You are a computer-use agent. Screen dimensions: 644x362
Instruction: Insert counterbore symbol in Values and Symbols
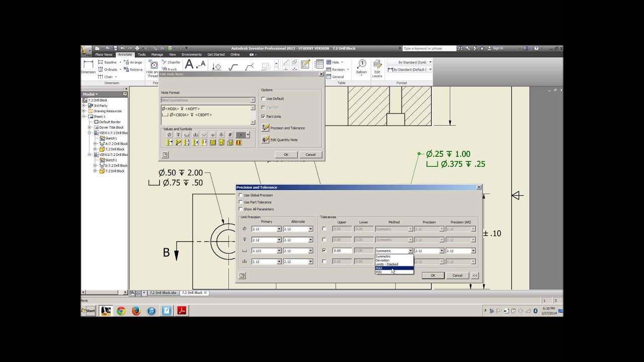coord(187,135)
